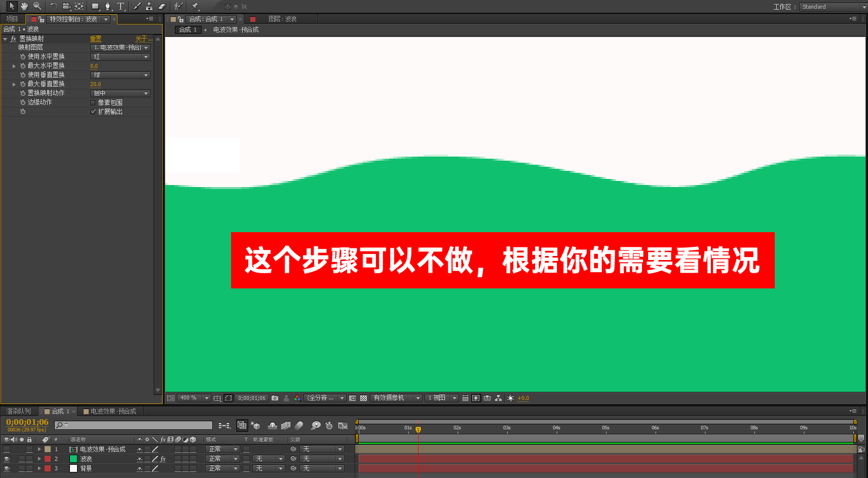Toggle lock switch for 波浪 layer

[x=29, y=459]
